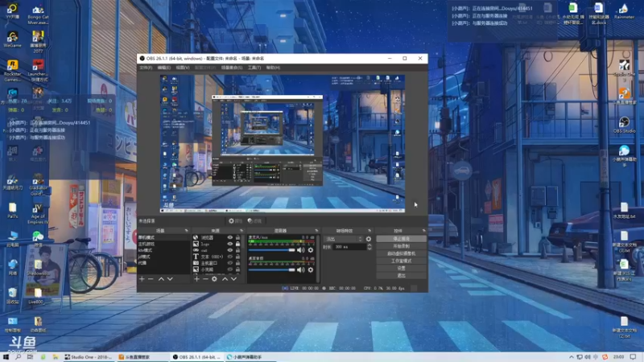Enable Studio Mode button
This screenshot has height=362, width=644.
click(401, 261)
